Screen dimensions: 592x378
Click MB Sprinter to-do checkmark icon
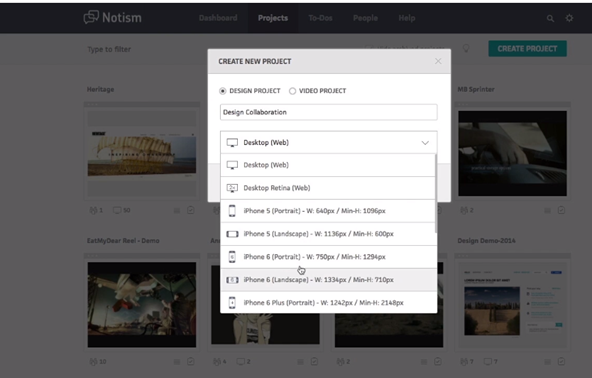click(x=561, y=210)
